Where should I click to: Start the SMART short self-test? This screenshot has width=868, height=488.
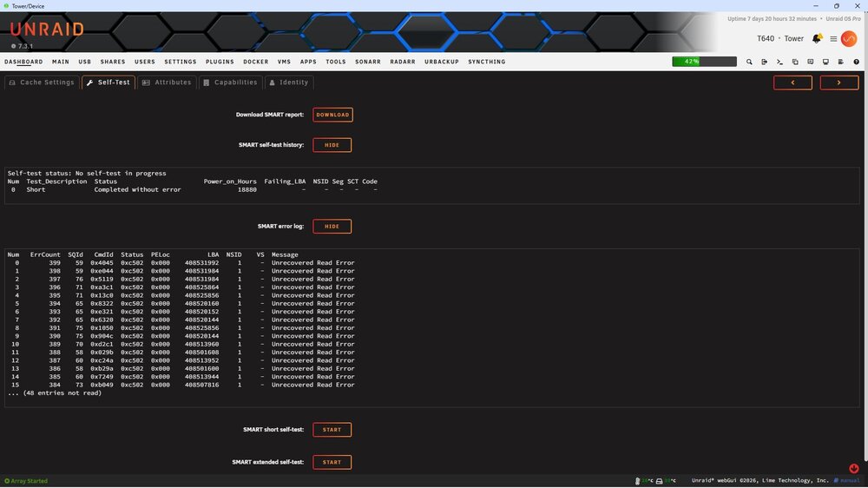[332, 430]
